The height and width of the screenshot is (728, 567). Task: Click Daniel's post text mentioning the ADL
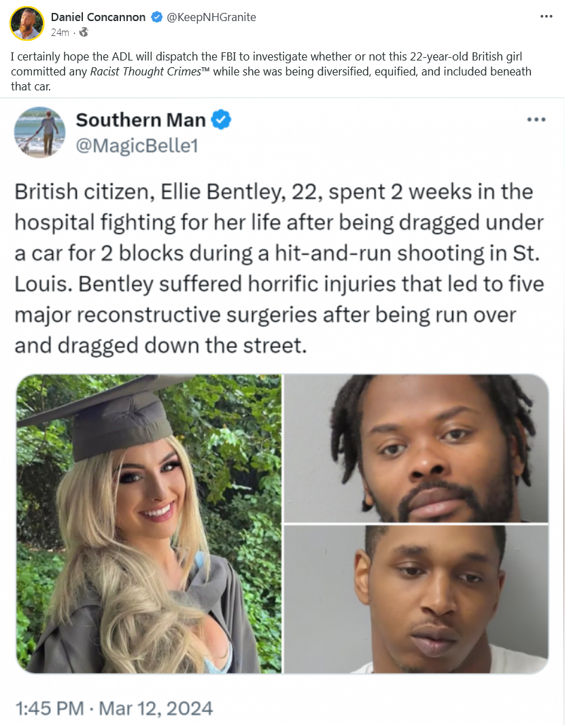(x=271, y=71)
